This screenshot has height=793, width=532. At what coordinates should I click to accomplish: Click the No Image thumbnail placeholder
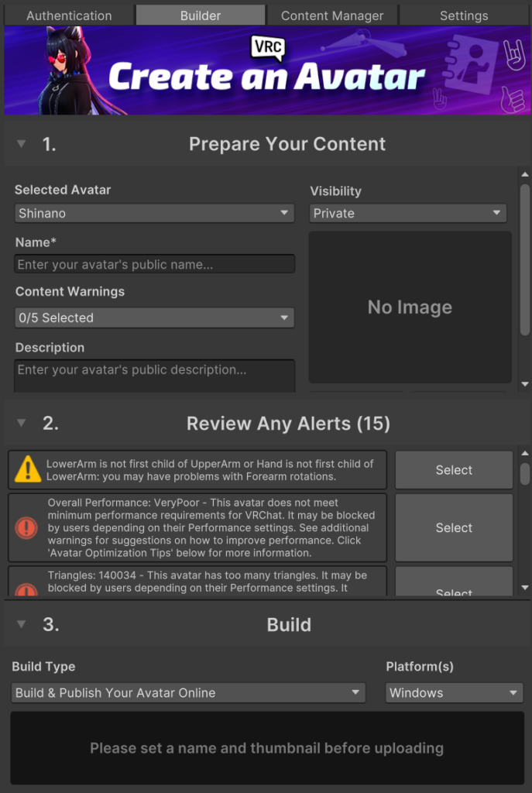(x=410, y=307)
